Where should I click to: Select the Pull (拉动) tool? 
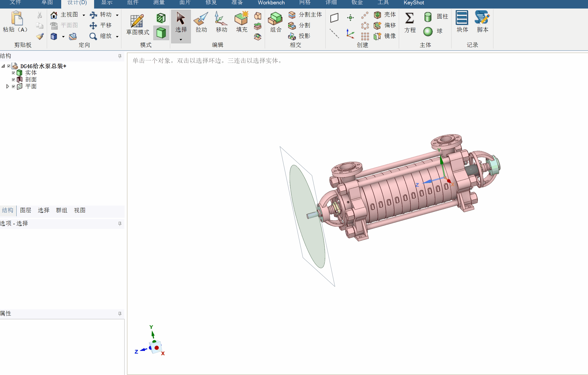point(201,22)
